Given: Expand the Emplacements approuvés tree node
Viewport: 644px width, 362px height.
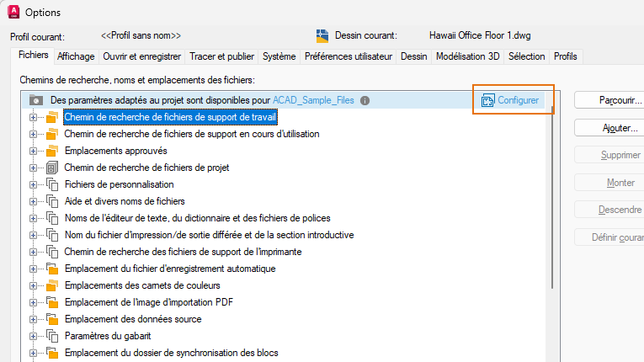Looking at the screenshot, I should [35, 151].
